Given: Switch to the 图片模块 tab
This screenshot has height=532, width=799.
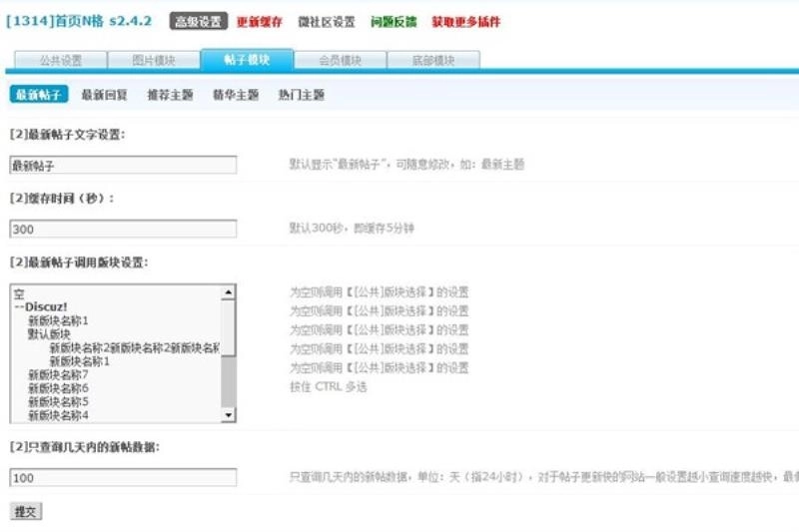Looking at the screenshot, I should (x=154, y=60).
